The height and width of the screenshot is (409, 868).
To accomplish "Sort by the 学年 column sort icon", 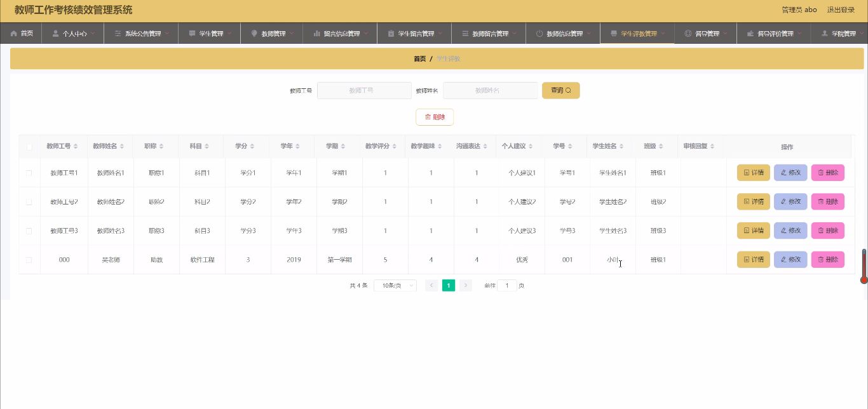I will point(297,147).
